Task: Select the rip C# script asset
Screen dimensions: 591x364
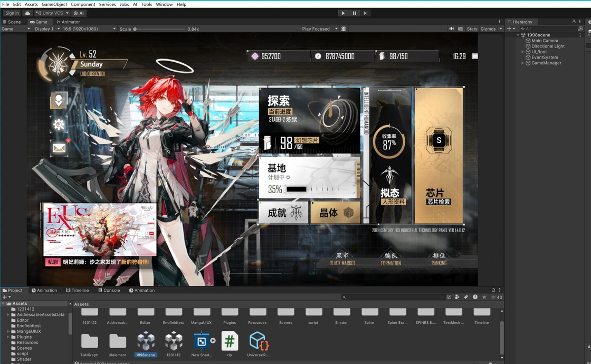Action: [230, 344]
